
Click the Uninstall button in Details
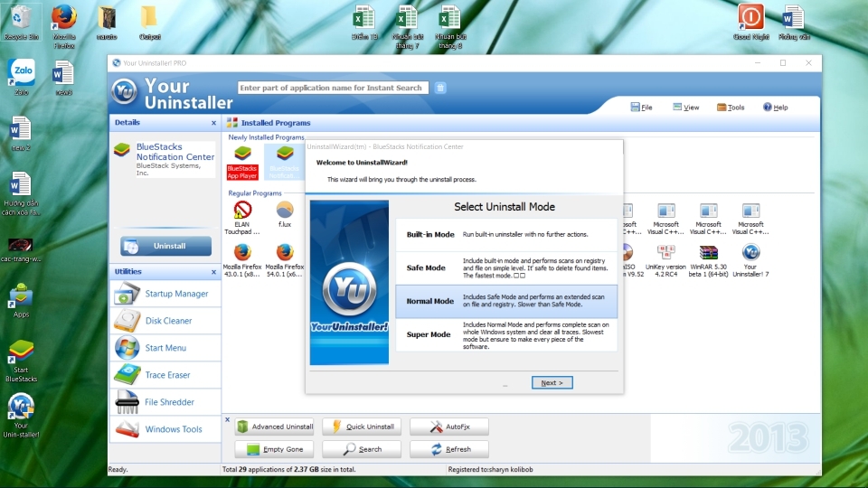(165, 246)
